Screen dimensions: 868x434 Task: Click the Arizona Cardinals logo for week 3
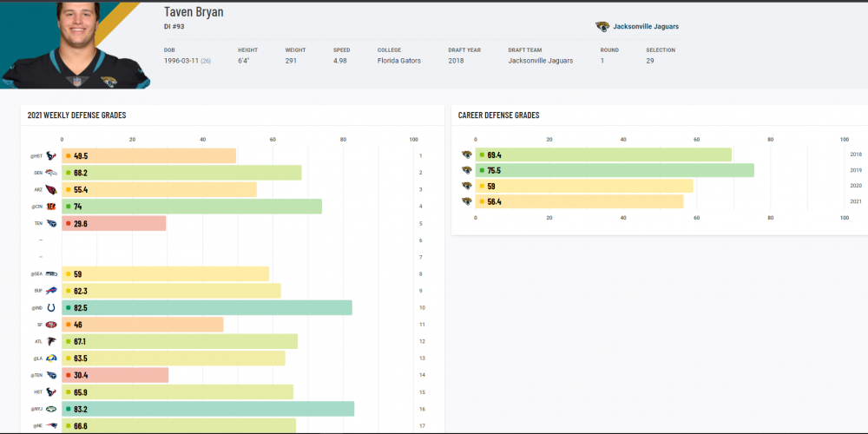click(x=51, y=190)
